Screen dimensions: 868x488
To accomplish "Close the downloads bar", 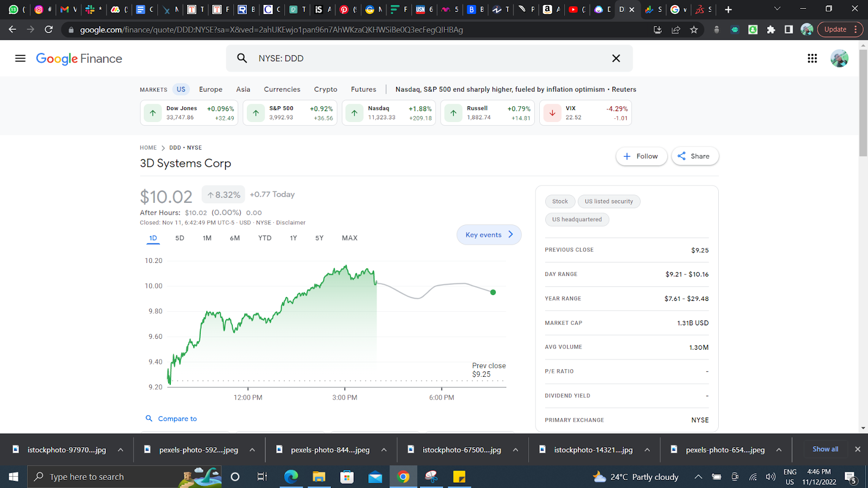I will (x=858, y=449).
